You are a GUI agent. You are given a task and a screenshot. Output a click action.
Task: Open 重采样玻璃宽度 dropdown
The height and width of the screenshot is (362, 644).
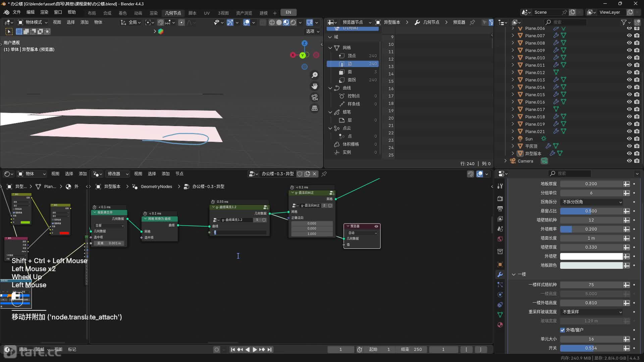point(592,312)
